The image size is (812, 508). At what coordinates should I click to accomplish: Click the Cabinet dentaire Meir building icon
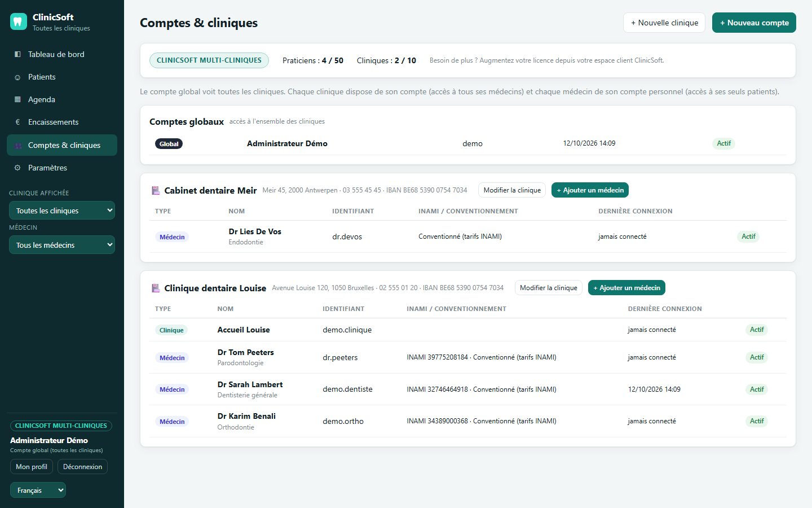tap(156, 190)
